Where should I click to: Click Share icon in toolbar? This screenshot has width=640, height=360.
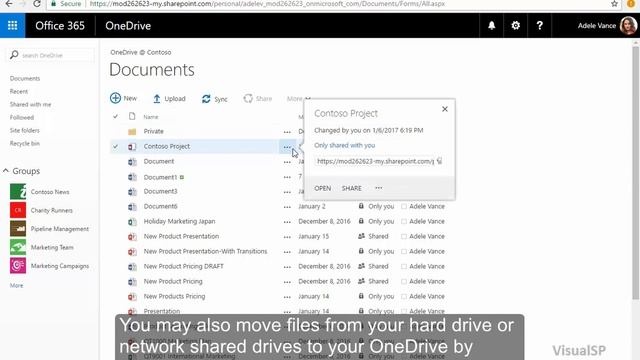coord(248,98)
